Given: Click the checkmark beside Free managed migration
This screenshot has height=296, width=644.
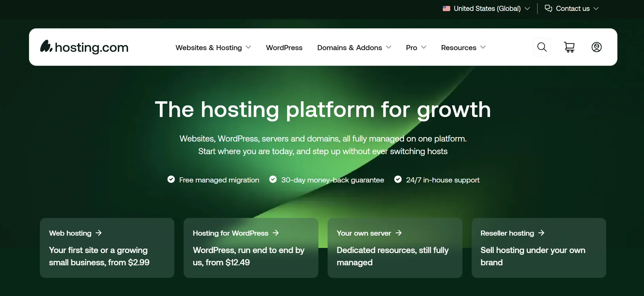Looking at the screenshot, I should point(171,179).
